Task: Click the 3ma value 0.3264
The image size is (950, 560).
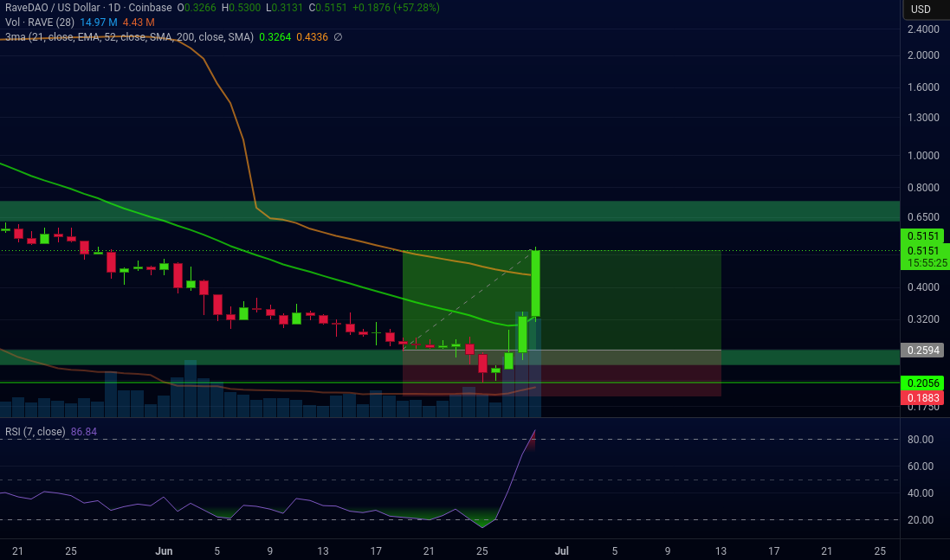Action: (x=275, y=37)
